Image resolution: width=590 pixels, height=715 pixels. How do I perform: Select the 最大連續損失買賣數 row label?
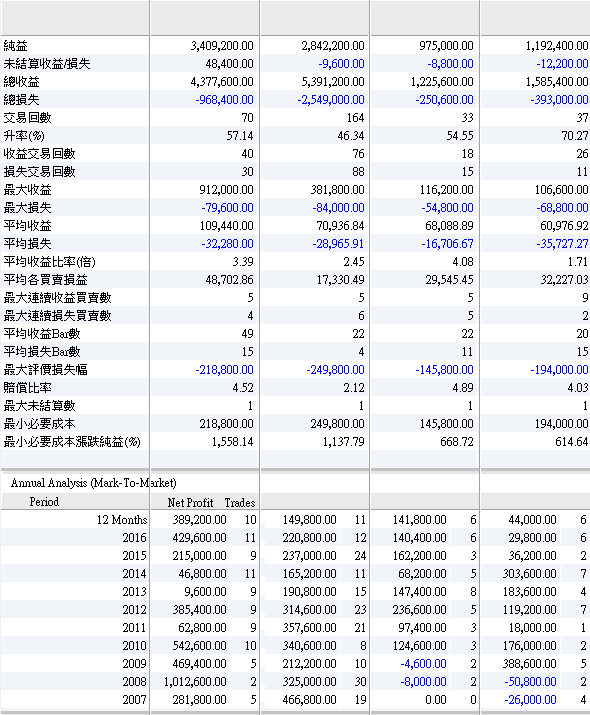pyautogui.click(x=57, y=316)
